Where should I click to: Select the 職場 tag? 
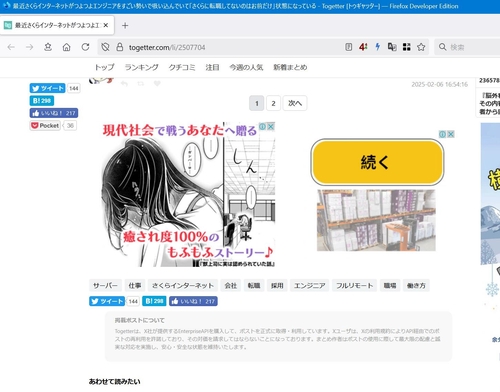point(390,286)
